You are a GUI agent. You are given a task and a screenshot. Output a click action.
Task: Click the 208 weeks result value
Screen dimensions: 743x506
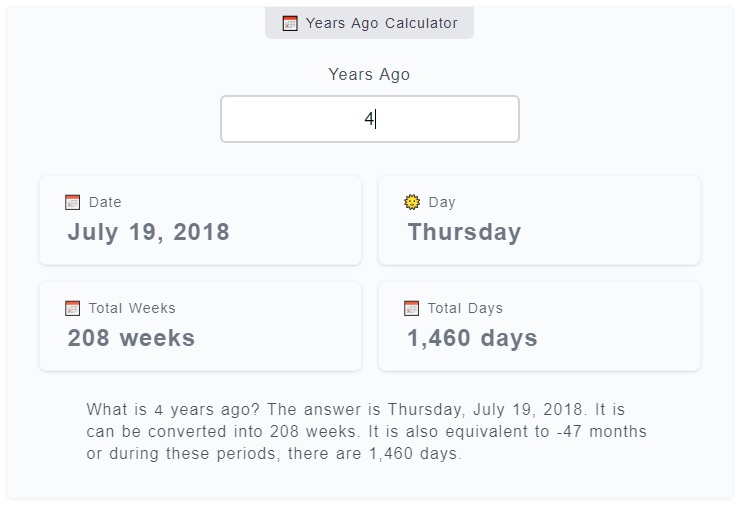(131, 338)
